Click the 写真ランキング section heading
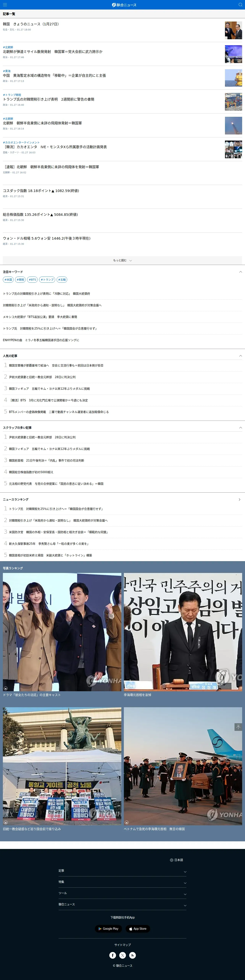This screenshot has width=245, height=980. [13, 568]
